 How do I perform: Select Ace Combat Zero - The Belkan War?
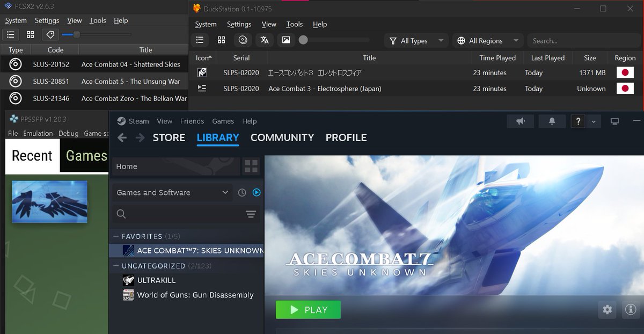[x=94, y=99]
